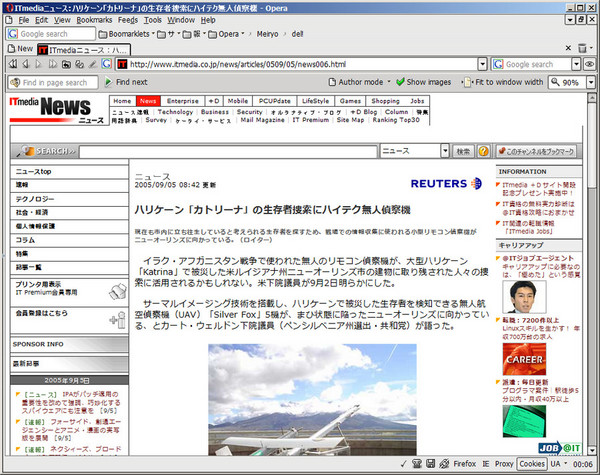600x475 pixels.
Task: Open the Window menu
Action: (181, 20)
